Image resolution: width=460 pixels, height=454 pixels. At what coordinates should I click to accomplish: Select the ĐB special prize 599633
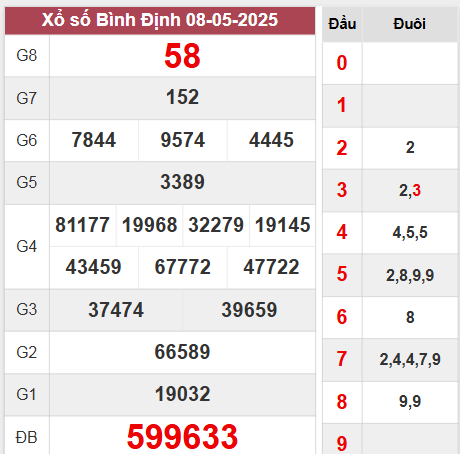(x=182, y=437)
